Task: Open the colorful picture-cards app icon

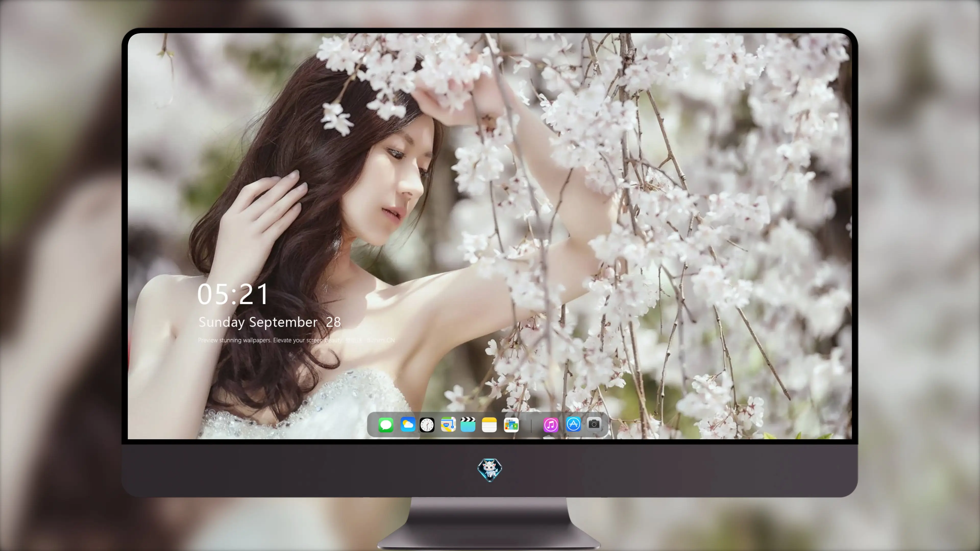Action: (x=511, y=425)
